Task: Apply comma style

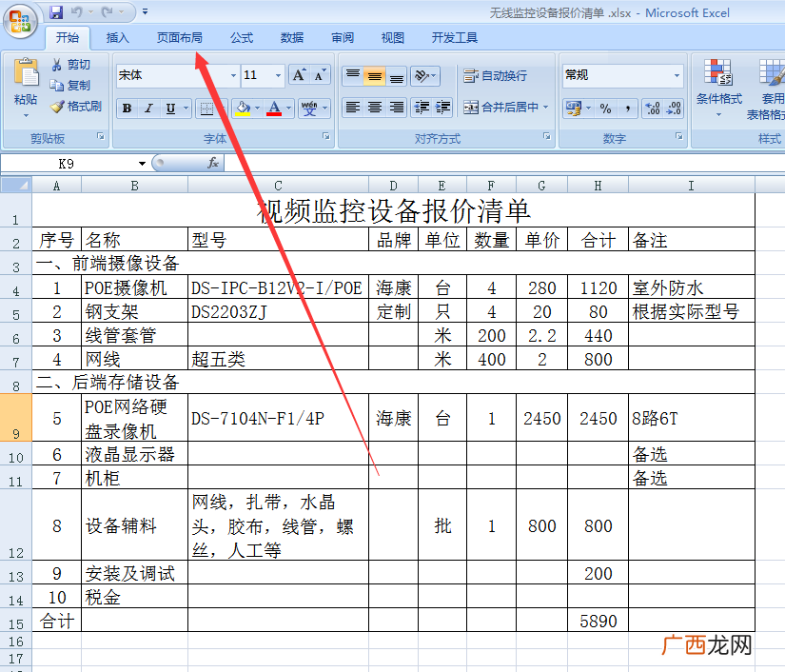Action: [627, 109]
